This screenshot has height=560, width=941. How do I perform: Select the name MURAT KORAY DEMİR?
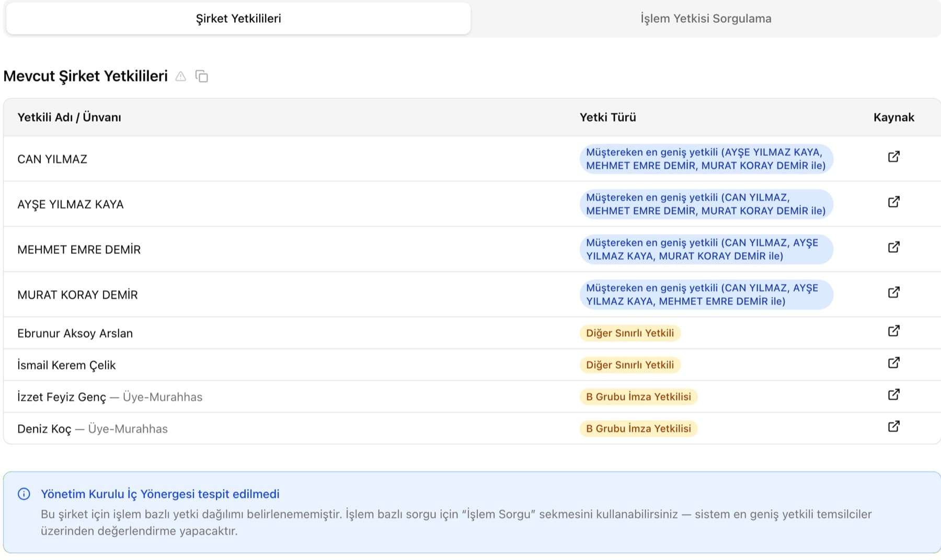point(77,295)
